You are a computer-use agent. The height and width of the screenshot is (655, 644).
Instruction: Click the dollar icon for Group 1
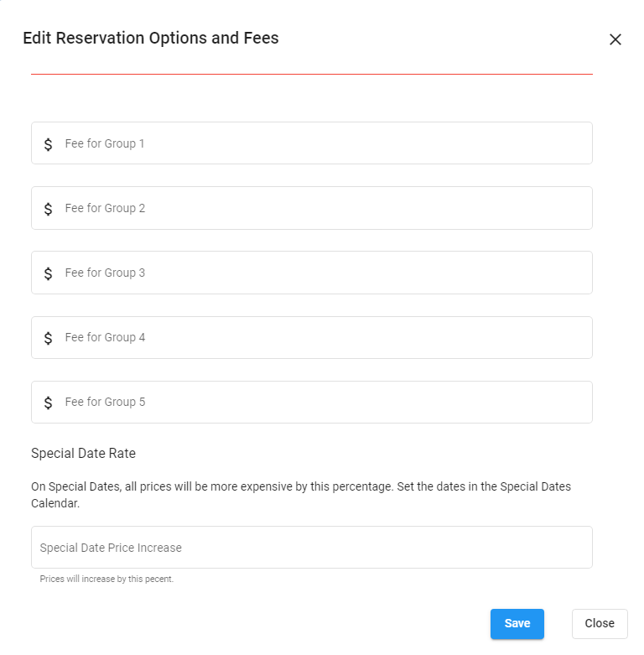48,144
